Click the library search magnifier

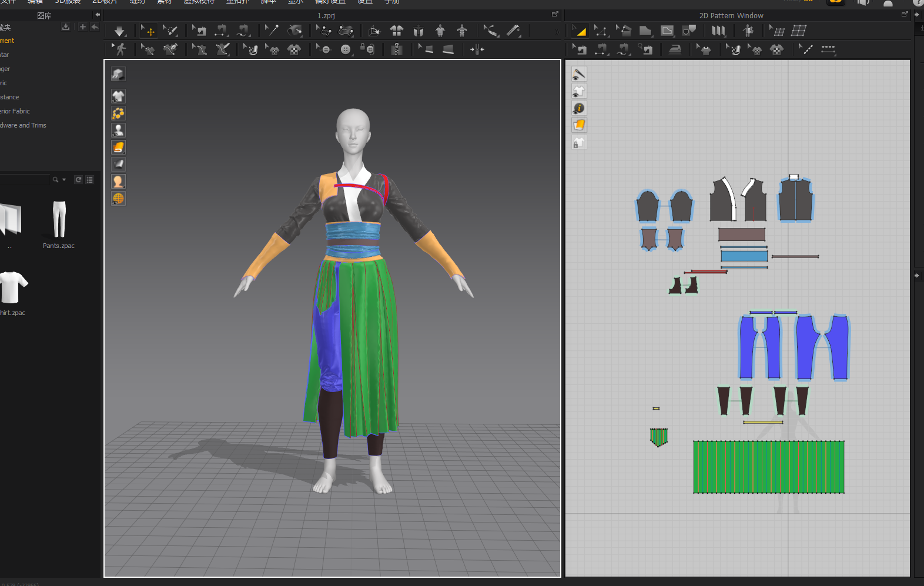pyautogui.click(x=55, y=180)
